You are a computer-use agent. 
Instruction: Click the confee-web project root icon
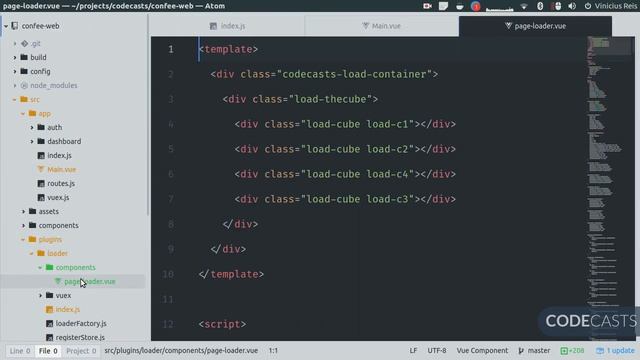click(x=15, y=26)
